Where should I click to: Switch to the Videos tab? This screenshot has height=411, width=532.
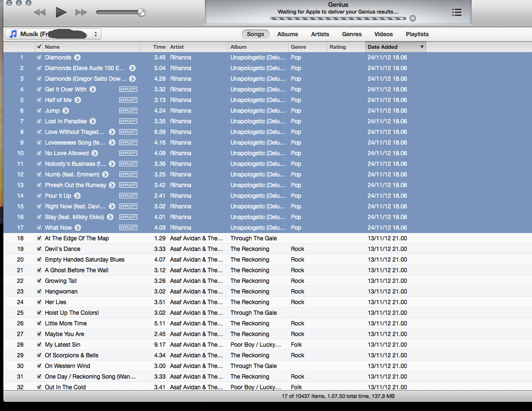pos(383,34)
